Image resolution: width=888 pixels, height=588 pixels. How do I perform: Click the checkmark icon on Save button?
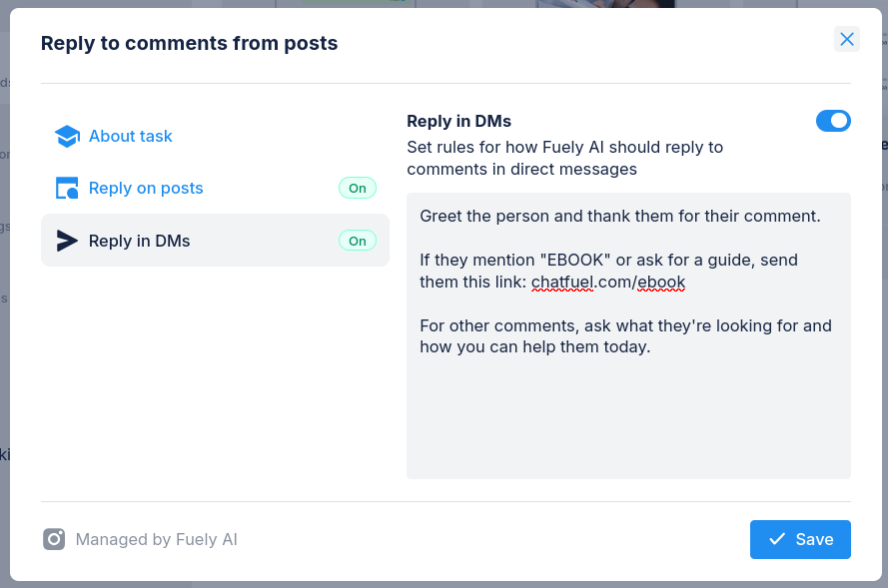[x=777, y=539]
